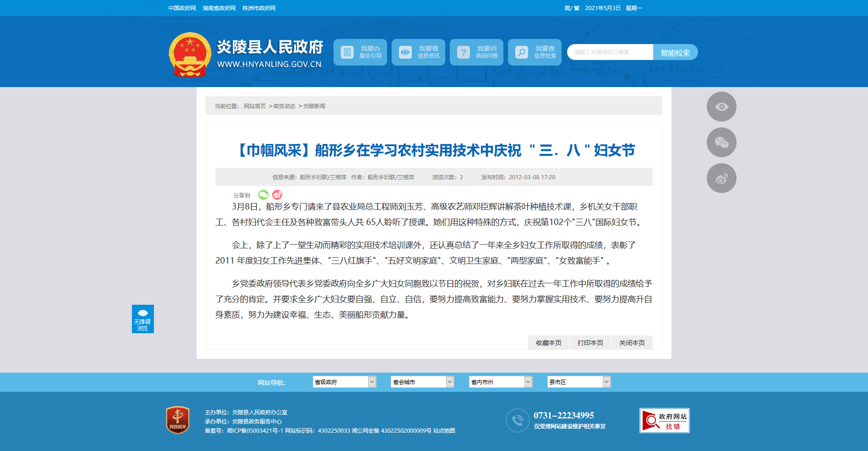Open 我要查 信息检索 magnifier icon
The width and height of the screenshot is (868, 451).
(522, 52)
